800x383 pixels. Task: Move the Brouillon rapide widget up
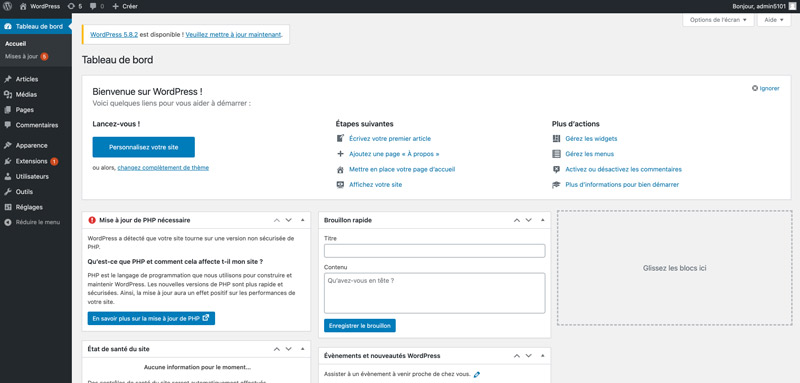(x=516, y=220)
